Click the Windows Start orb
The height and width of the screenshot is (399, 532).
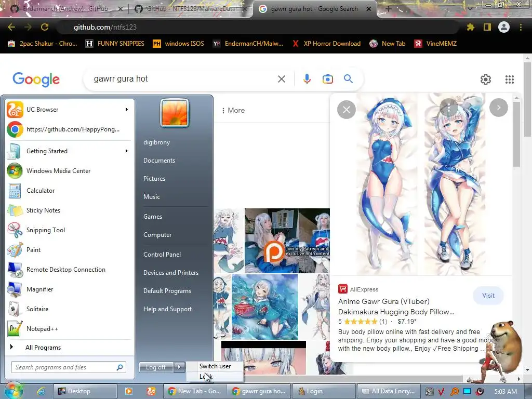pos(14,390)
